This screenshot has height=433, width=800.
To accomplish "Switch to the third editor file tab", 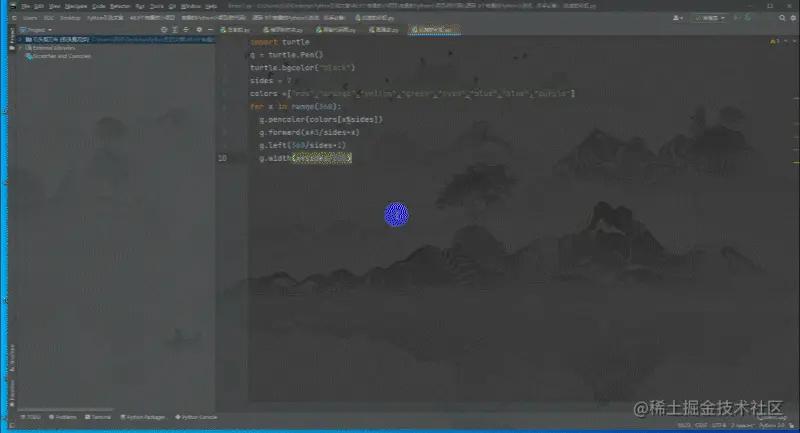I will point(336,30).
